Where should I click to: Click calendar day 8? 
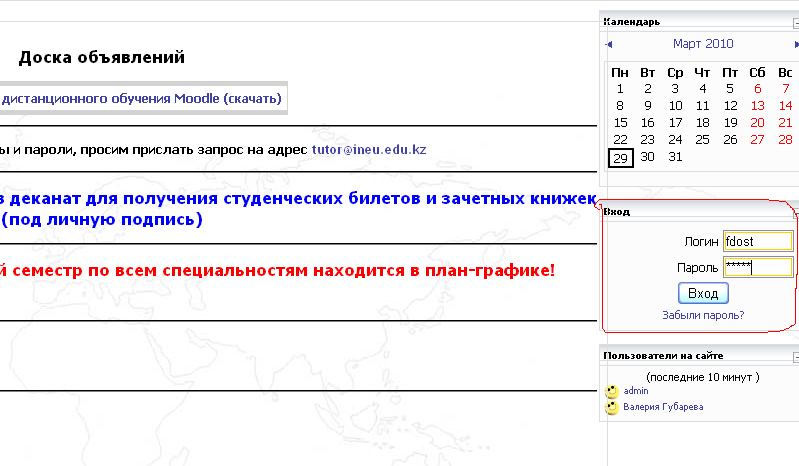[x=620, y=106]
